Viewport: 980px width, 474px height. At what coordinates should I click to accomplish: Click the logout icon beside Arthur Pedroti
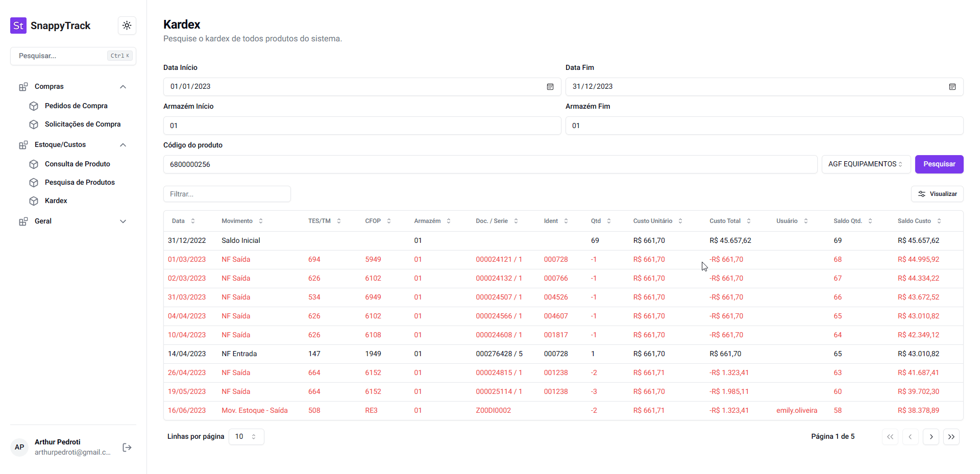click(127, 447)
